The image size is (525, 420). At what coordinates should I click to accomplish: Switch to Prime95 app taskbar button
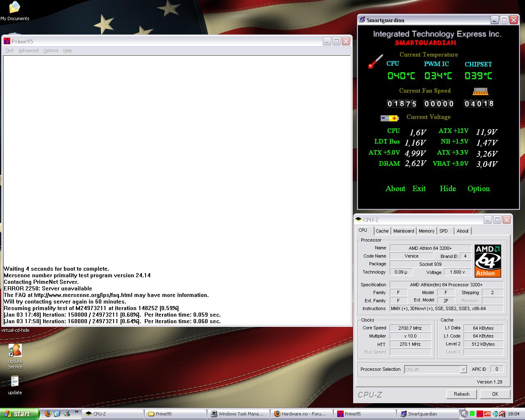(364, 414)
